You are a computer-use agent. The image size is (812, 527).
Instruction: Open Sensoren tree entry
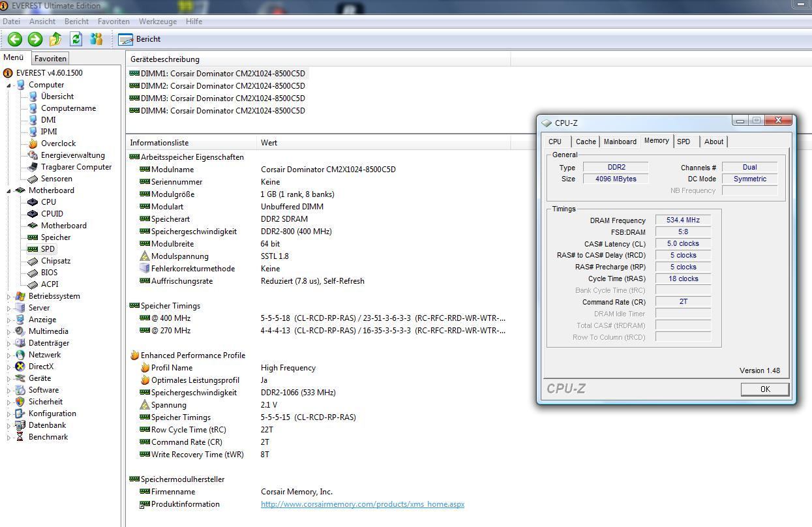click(57, 179)
